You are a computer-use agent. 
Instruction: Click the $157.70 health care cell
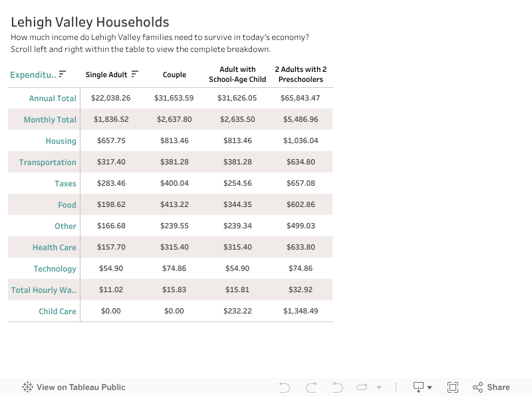(111, 247)
